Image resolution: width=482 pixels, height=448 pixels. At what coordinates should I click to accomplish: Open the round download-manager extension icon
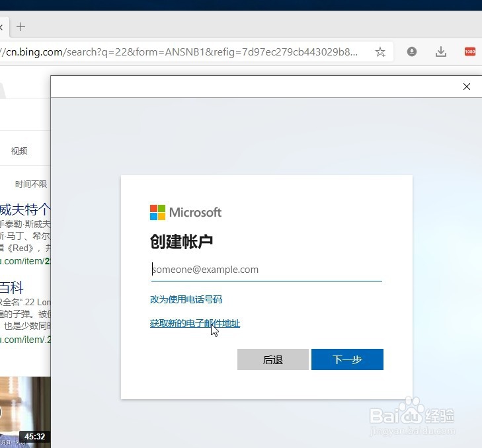click(412, 52)
